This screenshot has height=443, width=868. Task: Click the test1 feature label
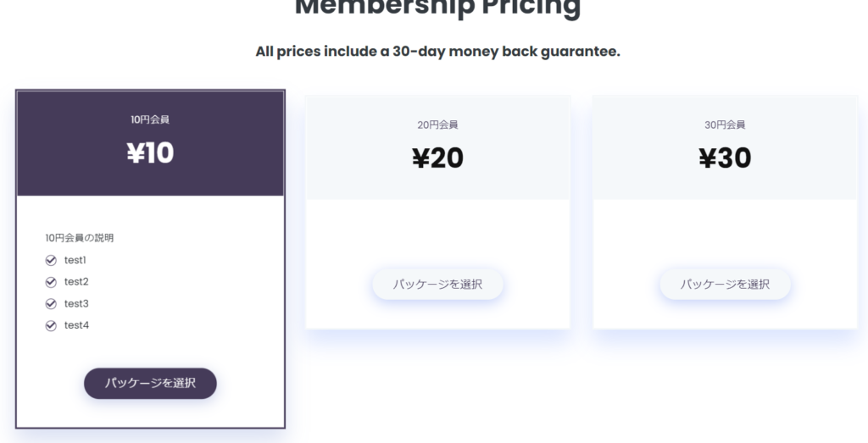[75, 260]
